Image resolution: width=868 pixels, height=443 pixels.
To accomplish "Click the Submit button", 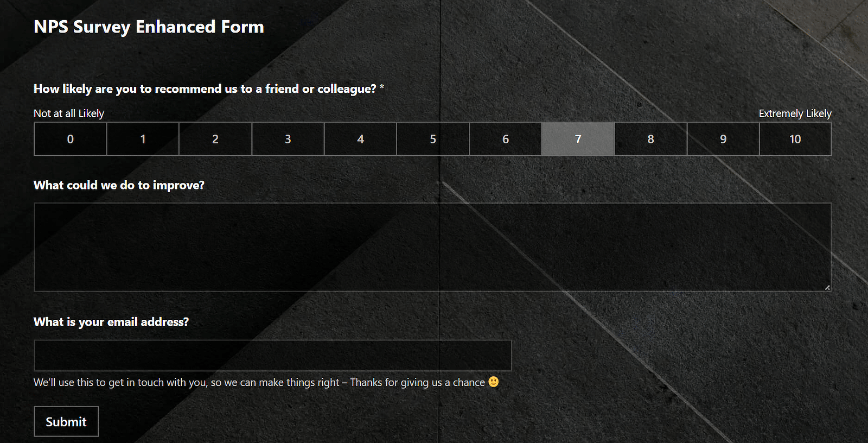I will click(x=66, y=421).
